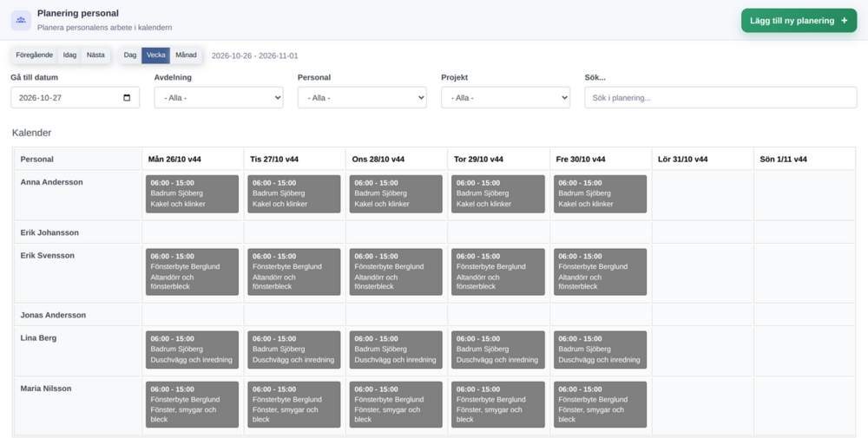Add a new planning with the green button
Screen dimensions: 868x438
coord(799,21)
